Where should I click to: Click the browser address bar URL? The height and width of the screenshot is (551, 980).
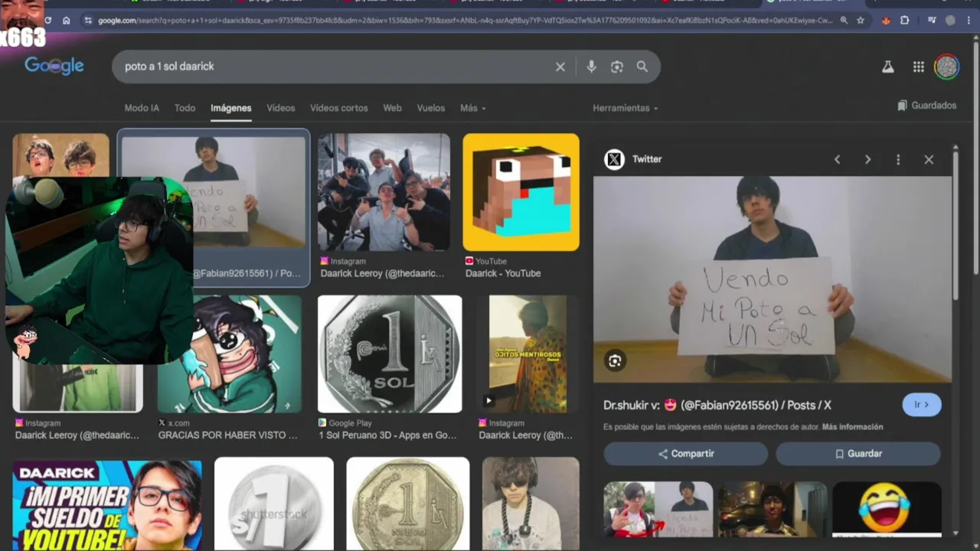coord(464,21)
